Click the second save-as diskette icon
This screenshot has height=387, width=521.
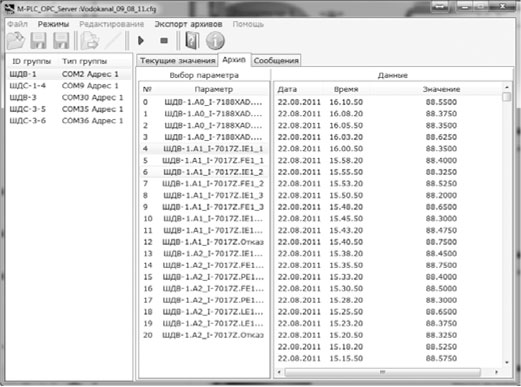[61, 41]
